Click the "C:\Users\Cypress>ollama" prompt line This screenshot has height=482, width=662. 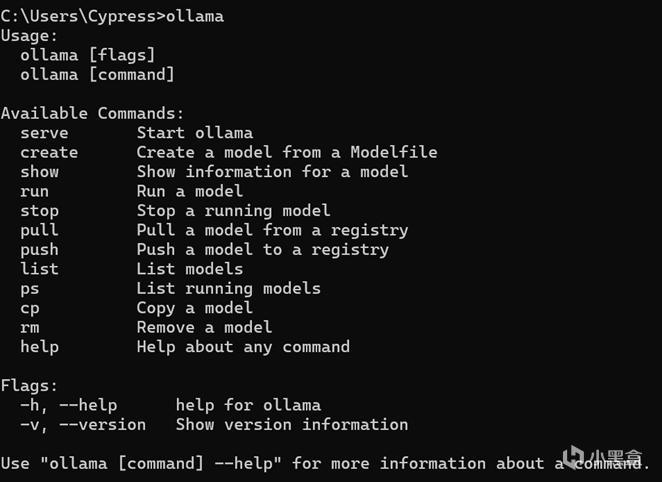point(112,16)
